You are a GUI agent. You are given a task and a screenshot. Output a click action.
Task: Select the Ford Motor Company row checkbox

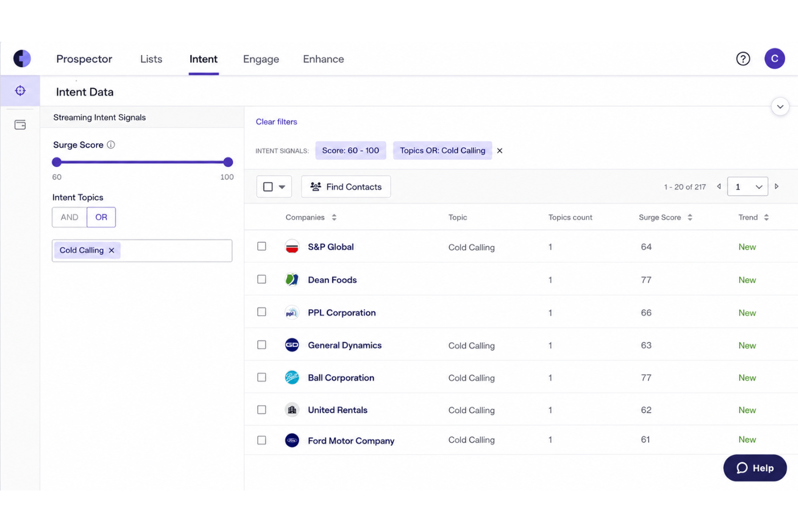(x=262, y=440)
